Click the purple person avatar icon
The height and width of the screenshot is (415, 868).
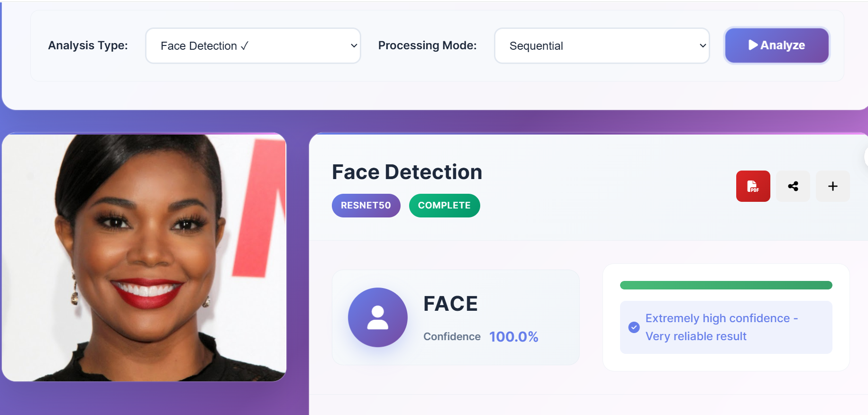(377, 317)
